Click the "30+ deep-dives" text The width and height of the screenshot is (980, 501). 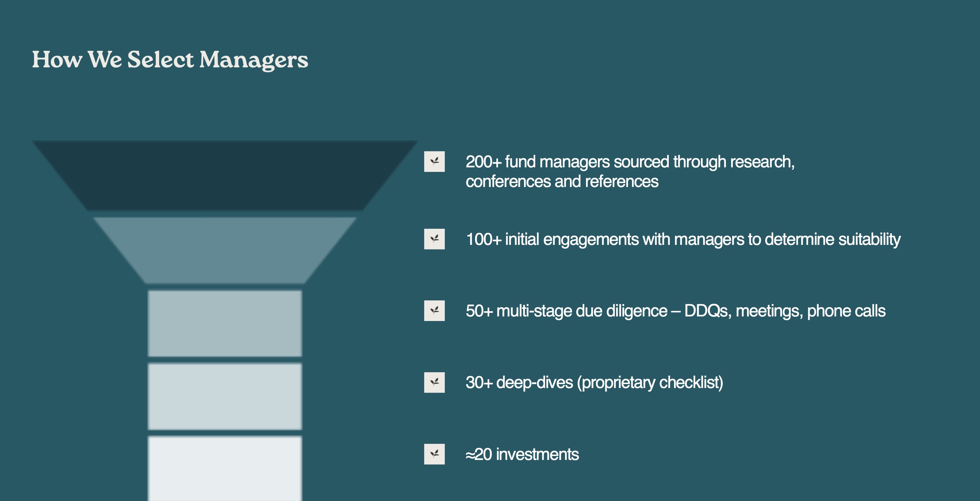pos(519,383)
